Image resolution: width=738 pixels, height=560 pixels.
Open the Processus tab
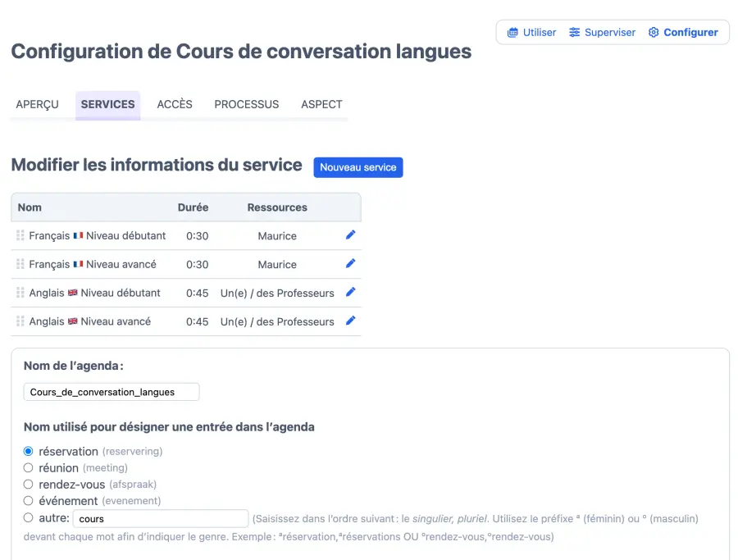[247, 104]
